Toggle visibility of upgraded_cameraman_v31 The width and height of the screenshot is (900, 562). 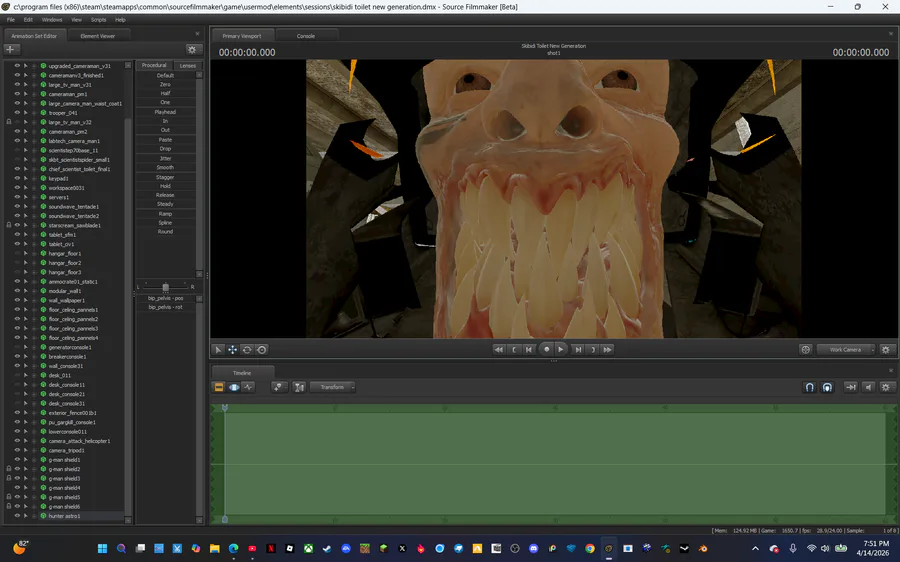coord(17,66)
